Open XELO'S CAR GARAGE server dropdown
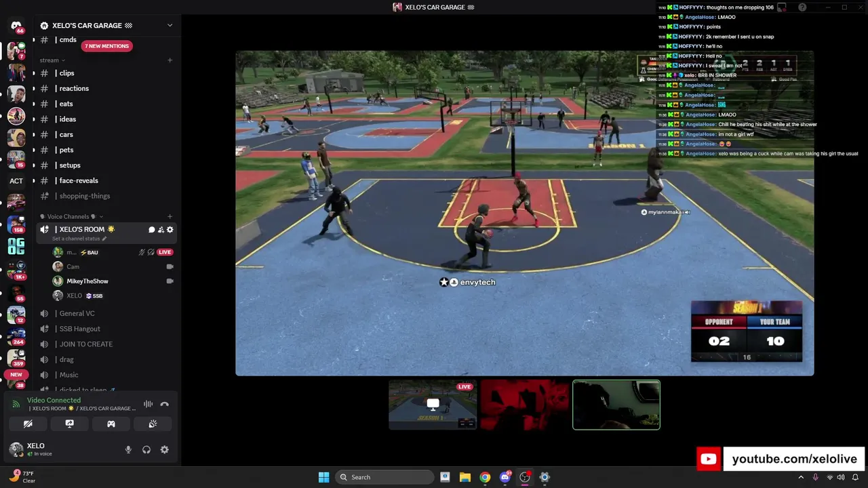 point(170,26)
